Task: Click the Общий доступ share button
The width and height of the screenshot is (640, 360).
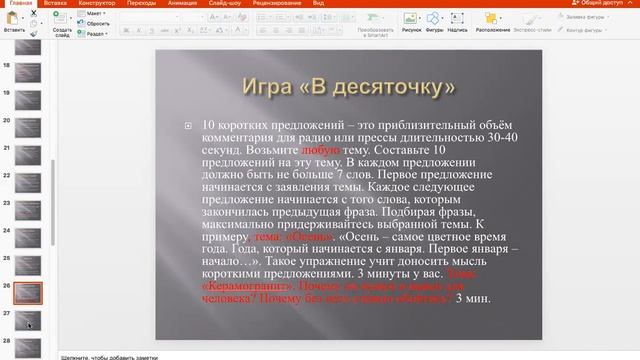Action: (598, 3)
